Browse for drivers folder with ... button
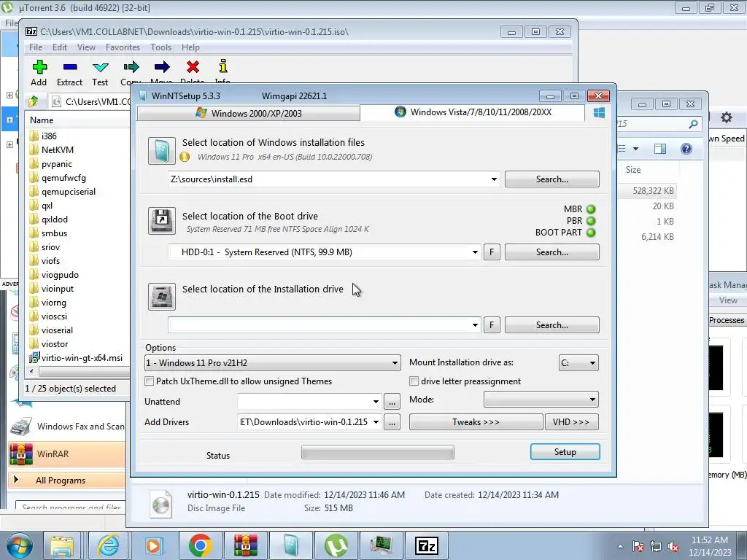 (x=392, y=422)
